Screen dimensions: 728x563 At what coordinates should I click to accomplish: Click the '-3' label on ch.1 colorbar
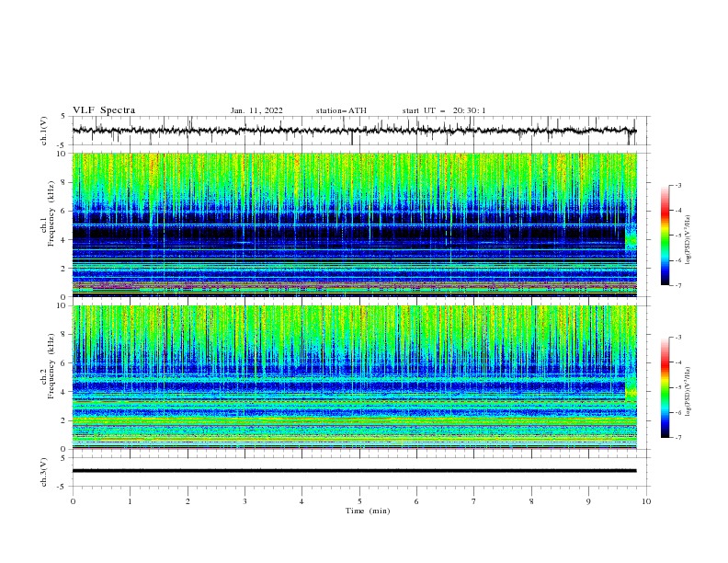click(677, 185)
